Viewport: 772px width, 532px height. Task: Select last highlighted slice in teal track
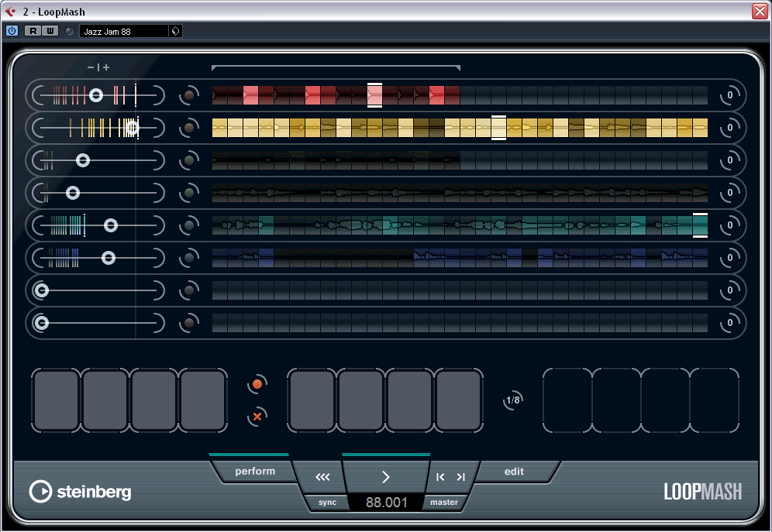[700, 225]
